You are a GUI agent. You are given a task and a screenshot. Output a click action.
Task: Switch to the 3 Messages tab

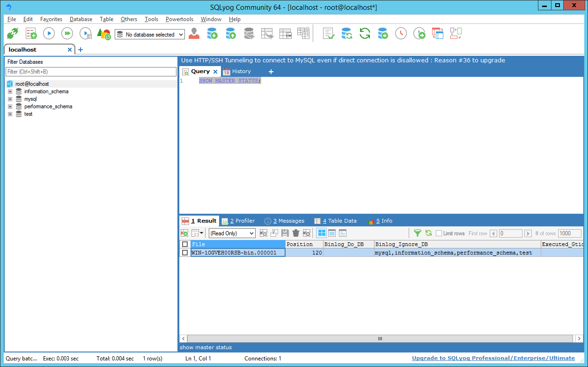(x=284, y=221)
